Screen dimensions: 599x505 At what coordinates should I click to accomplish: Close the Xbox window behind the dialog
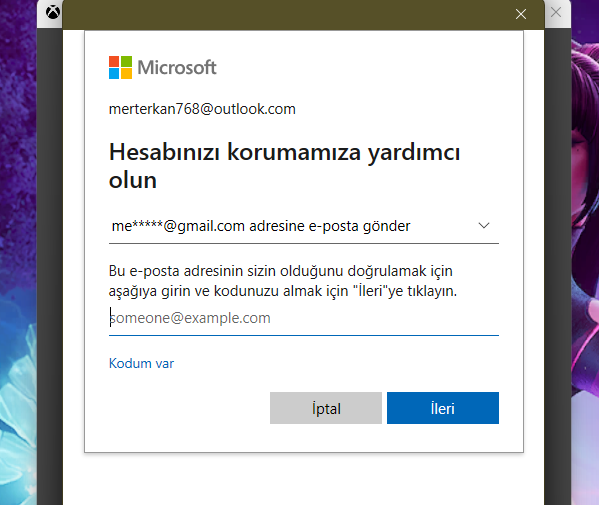(556, 12)
